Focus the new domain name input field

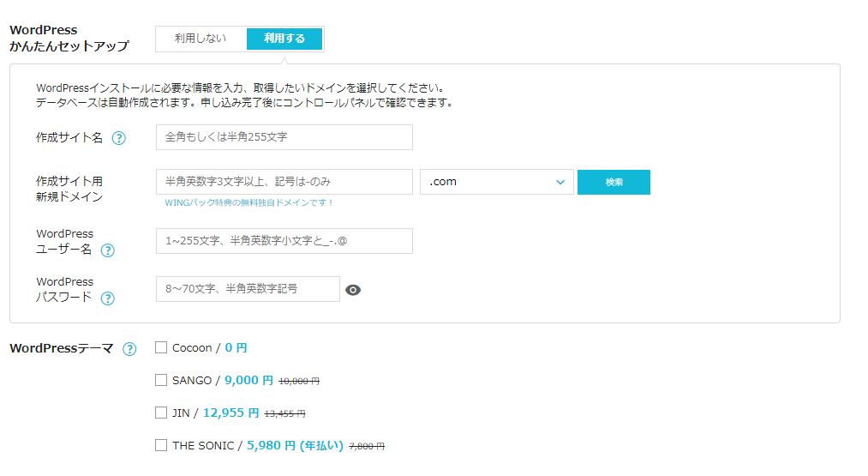(x=284, y=182)
